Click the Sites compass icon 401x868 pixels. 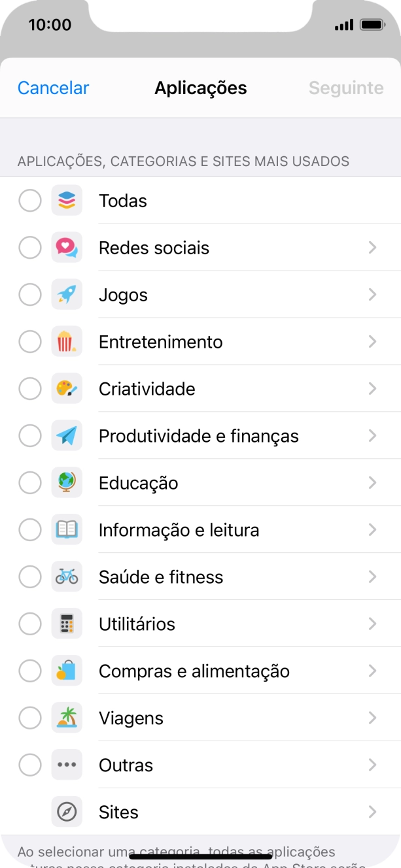(67, 812)
